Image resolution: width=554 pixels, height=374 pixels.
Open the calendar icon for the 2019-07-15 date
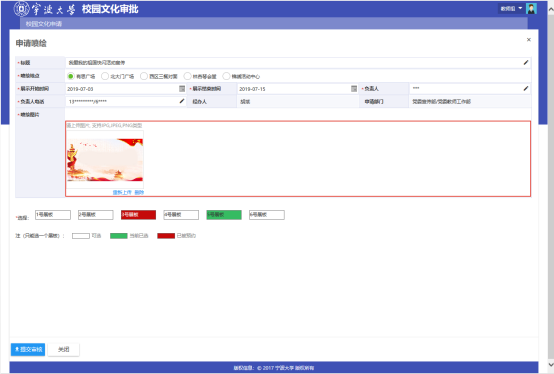click(354, 89)
